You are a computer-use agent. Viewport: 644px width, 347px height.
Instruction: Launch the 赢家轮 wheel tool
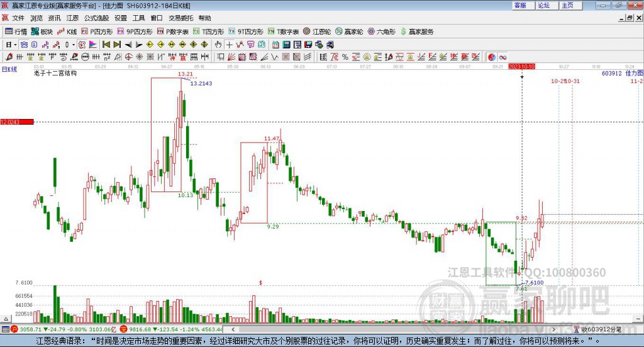click(349, 31)
